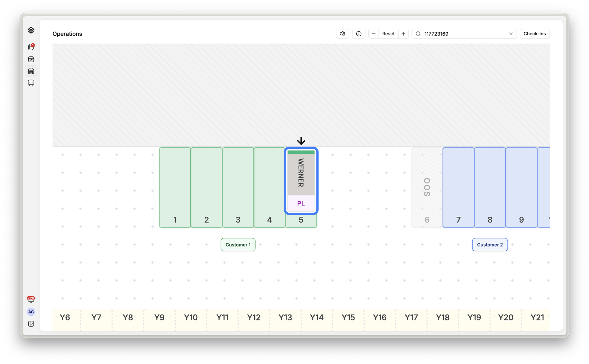This screenshot has width=589, height=364.
Task: Click the search field containing 117723169
Action: pos(464,34)
